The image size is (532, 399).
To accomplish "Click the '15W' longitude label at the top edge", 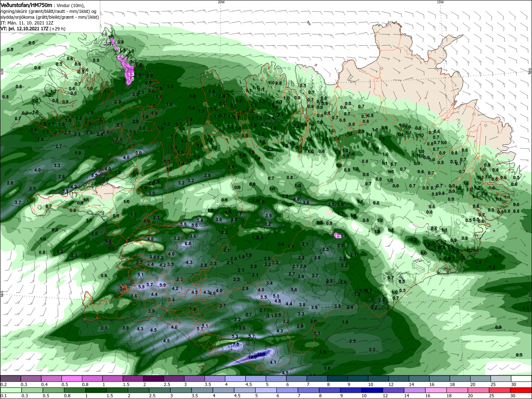I will 440,2.
